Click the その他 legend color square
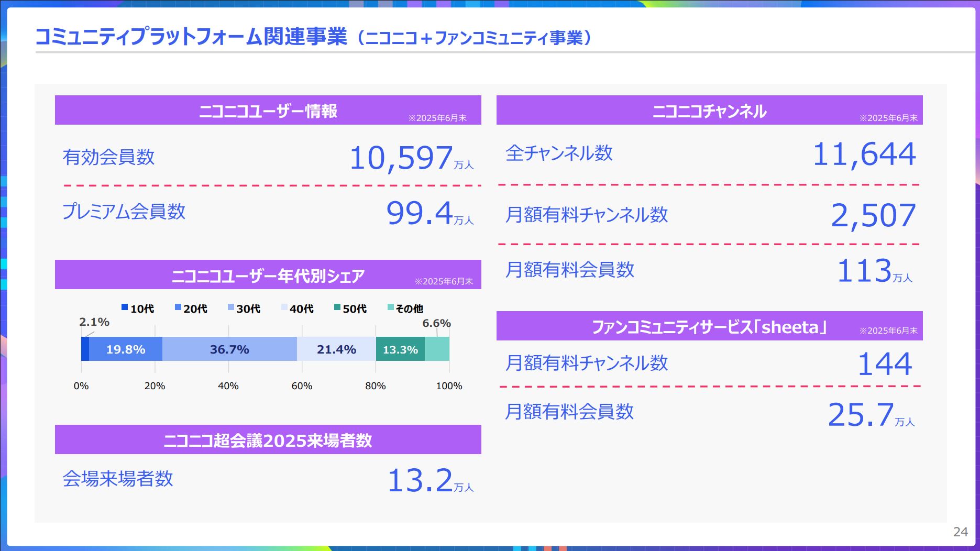Image resolution: width=980 pixels, height=551 pixels. point(391,307)
